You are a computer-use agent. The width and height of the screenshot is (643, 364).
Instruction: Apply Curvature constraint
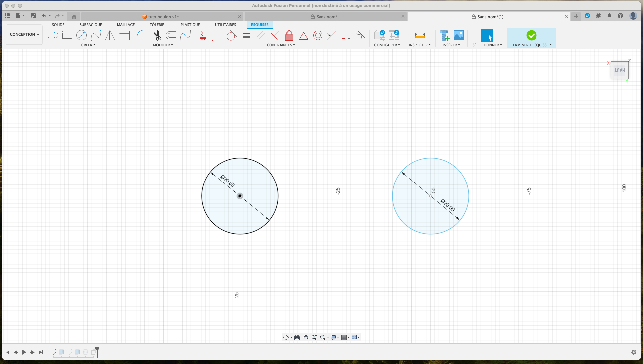[x=361, y=35]
